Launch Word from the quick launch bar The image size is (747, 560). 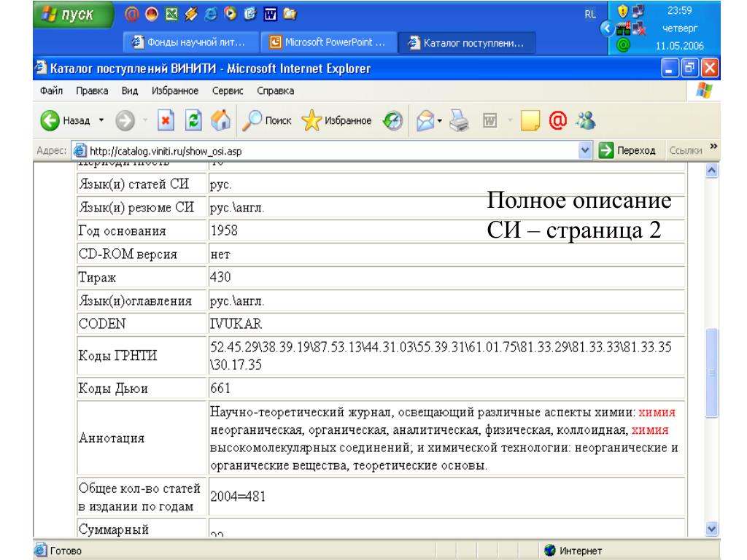click(x=270, y=15)
